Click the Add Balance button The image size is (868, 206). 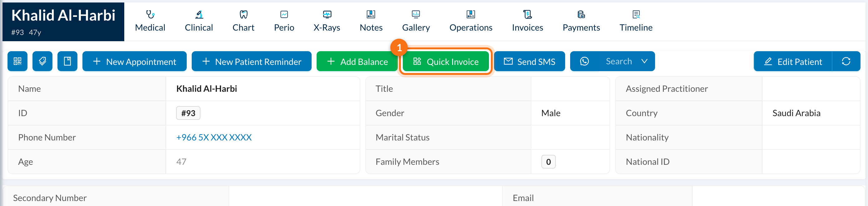point(357,61)
